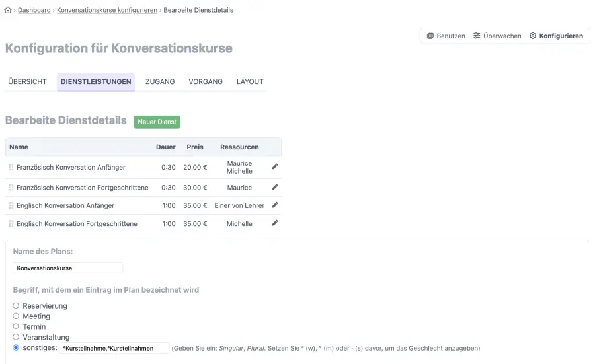
Task: Click the service name Englisch Konversation Anfänger
Action: (x=65, y=205)
